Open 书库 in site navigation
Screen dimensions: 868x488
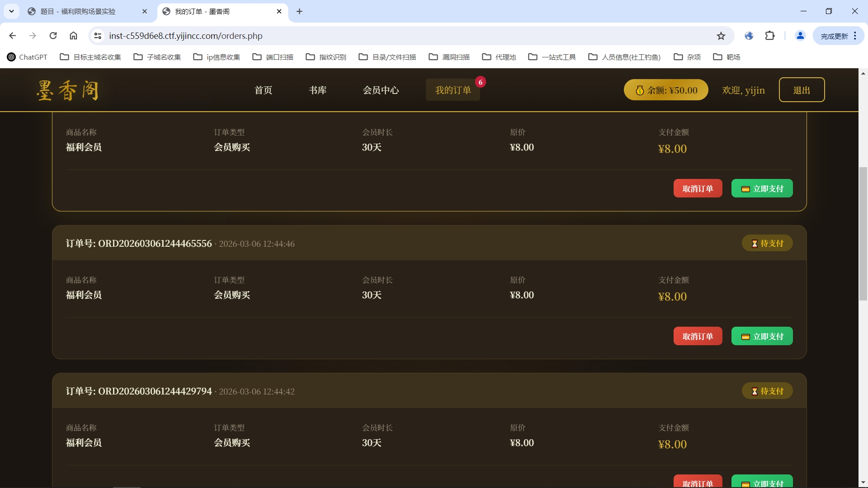point(317,90)
